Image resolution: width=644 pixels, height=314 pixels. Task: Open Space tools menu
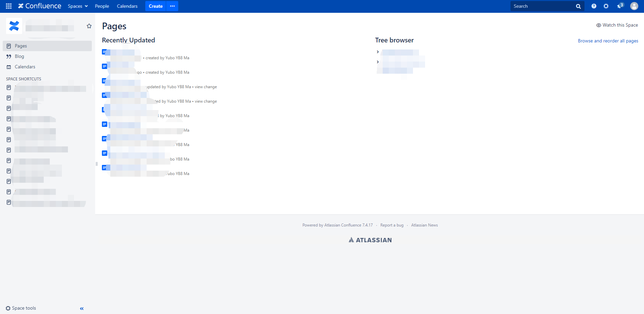[x=21, y=308]
